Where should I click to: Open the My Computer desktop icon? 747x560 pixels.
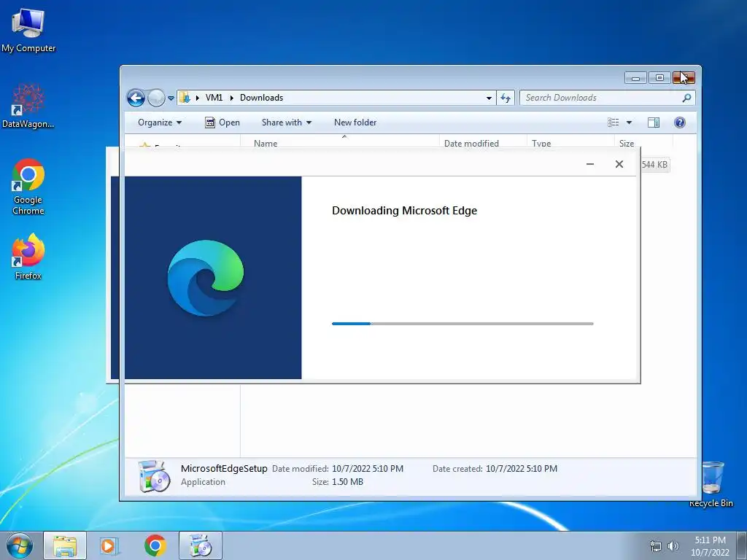[28, 29]
